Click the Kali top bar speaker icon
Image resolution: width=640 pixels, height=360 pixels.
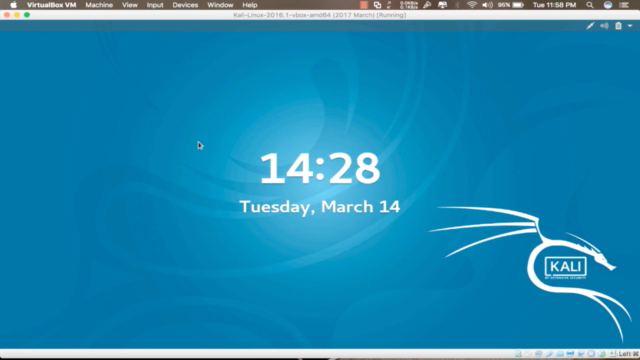tap(604, 26)
